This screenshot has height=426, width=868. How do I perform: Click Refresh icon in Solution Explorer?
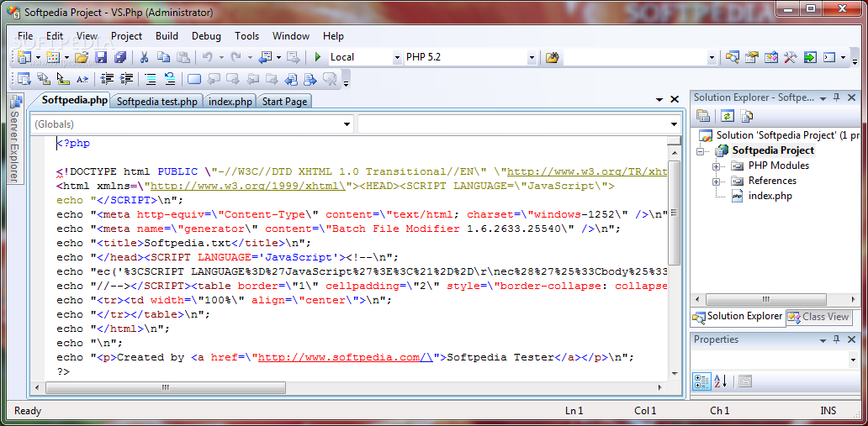tap(728, 116)
